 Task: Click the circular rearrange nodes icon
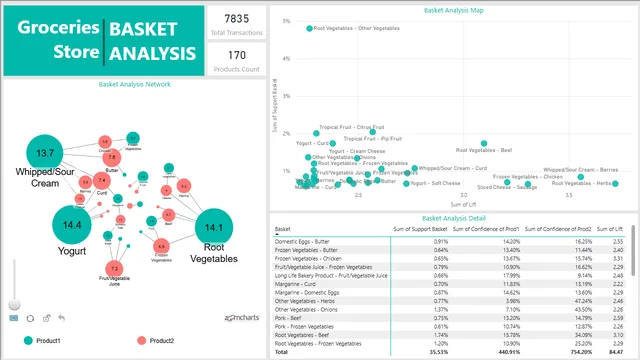[30, 318]
